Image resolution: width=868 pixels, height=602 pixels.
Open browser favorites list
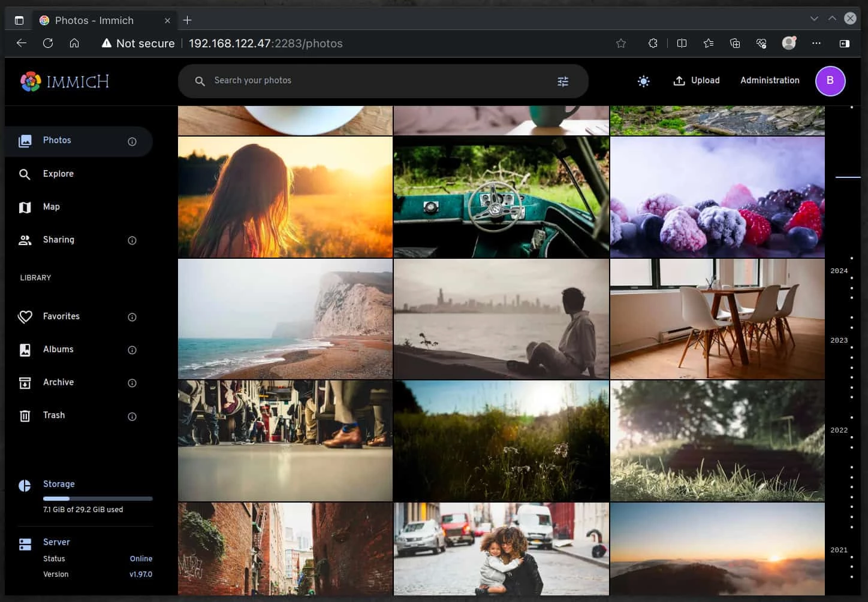coord(709,43)
